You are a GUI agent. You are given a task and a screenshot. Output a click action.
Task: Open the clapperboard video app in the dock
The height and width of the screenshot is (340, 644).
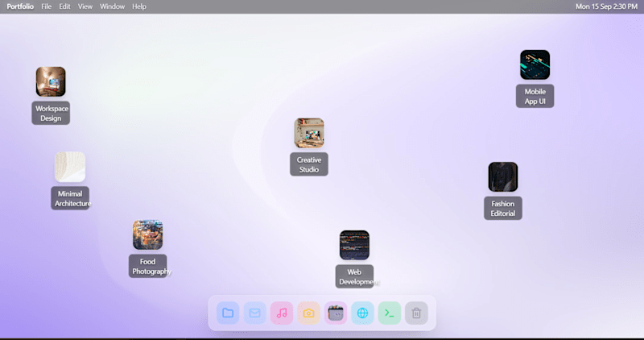tap(336, 313)
